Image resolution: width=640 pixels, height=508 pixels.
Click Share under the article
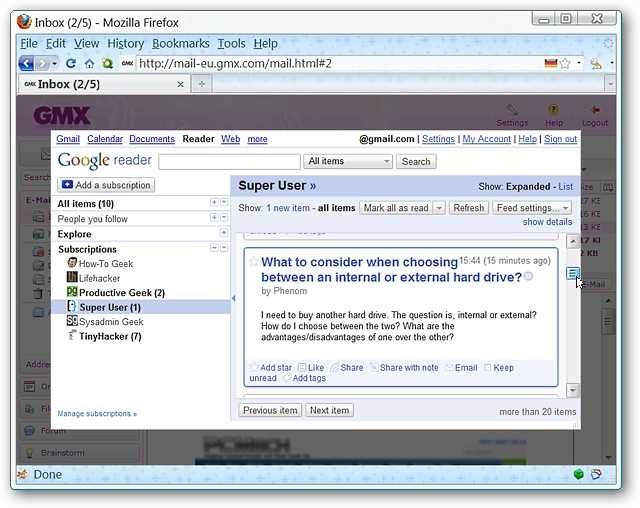tap(347, 368)
